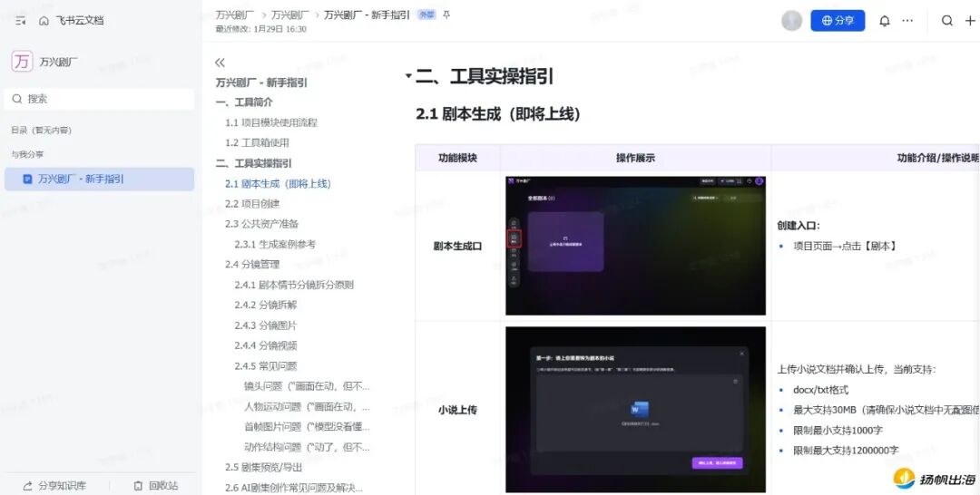Click the 万兴剧厂 knowledge base logo icon
The image size is (980, 495).
point(22,62)
